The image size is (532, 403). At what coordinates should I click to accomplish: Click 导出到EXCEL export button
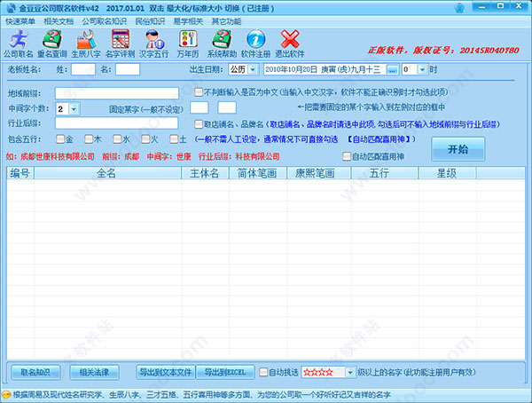coord(225,373)
